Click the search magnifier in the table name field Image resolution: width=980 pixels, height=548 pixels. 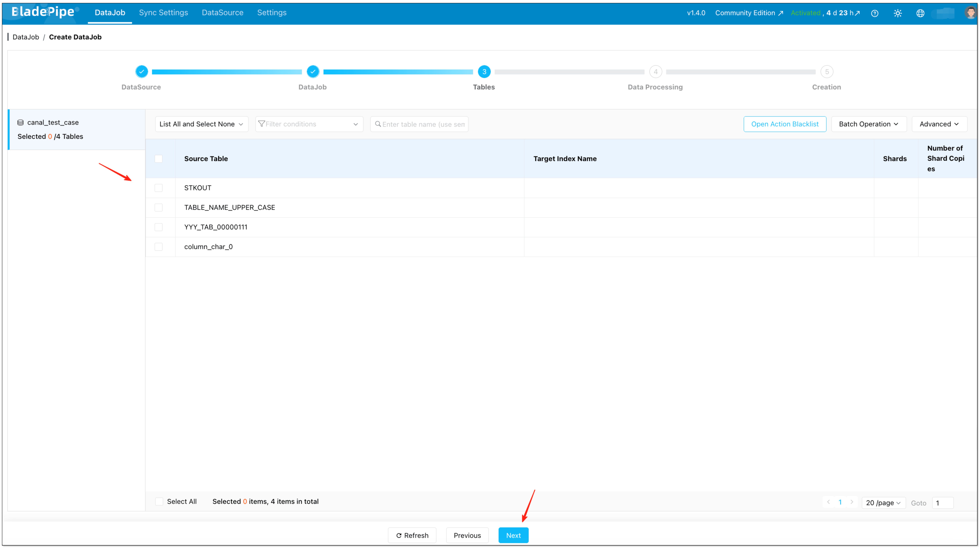pyautogui.click(x=378, y=124)
